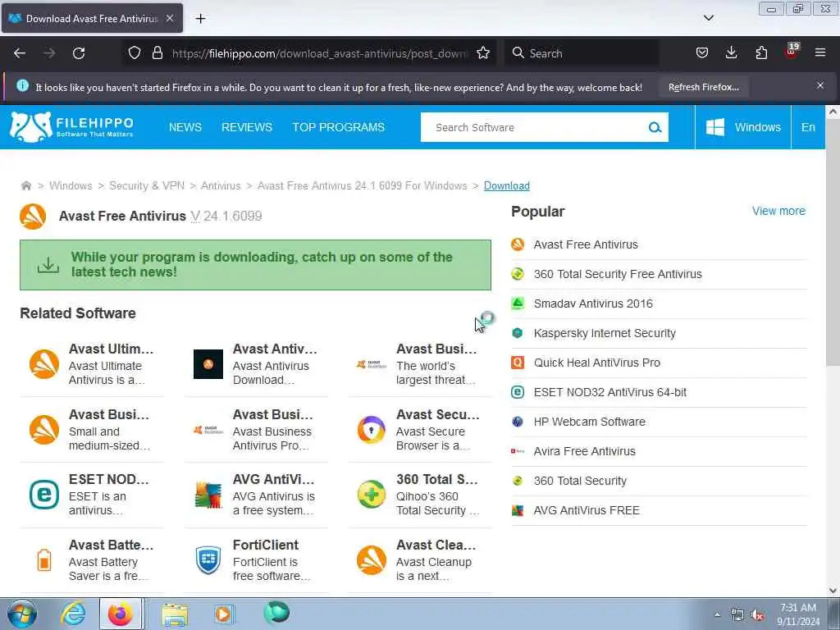The image size is (840, 630).
Task: Open Kaspersky Internet Security in Popular list
Action: 605,333
